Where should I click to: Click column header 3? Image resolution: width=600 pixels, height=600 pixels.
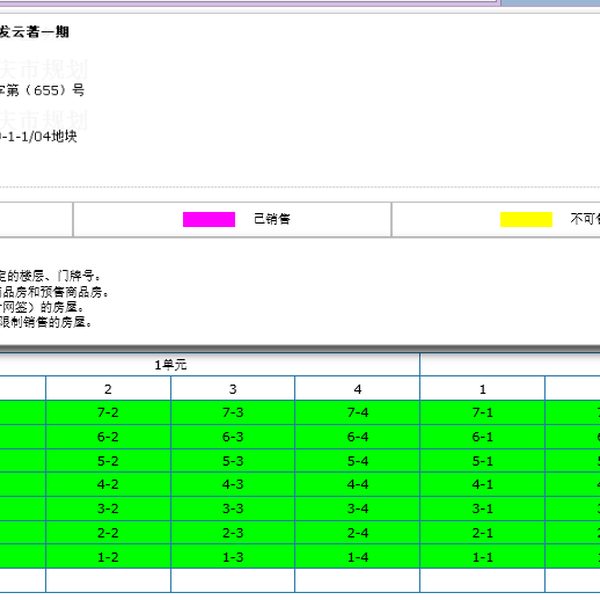(x=233, y=389)
